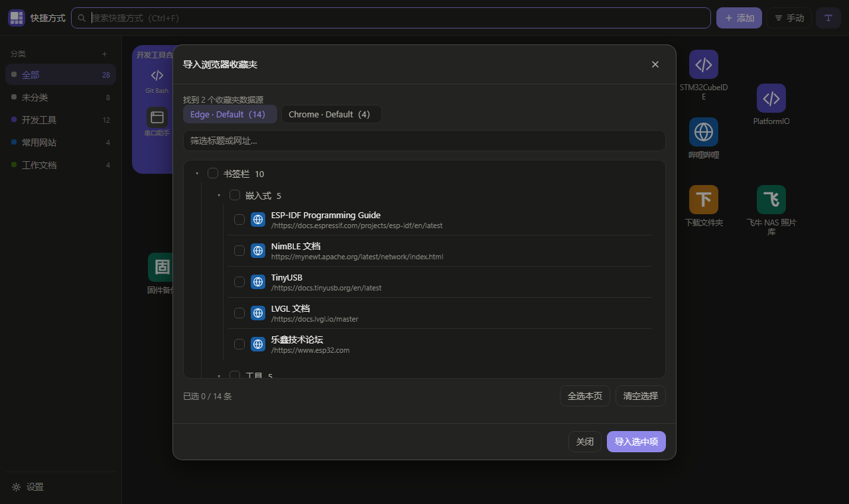The width and height of the screenshot is (849, 504).
Task: Click the globe icon of ESP-IDF Programming Guide
Action: 258,220
